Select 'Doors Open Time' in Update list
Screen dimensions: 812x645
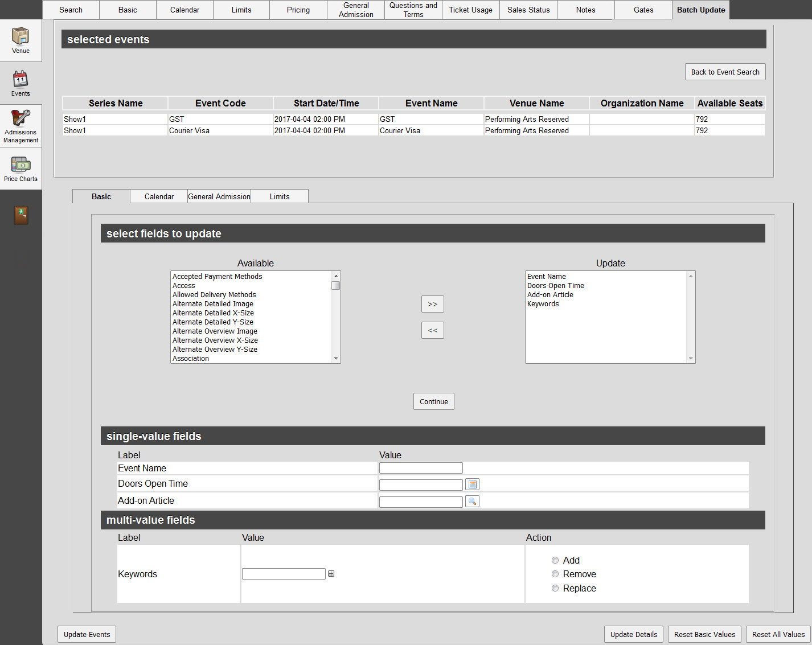556,286
